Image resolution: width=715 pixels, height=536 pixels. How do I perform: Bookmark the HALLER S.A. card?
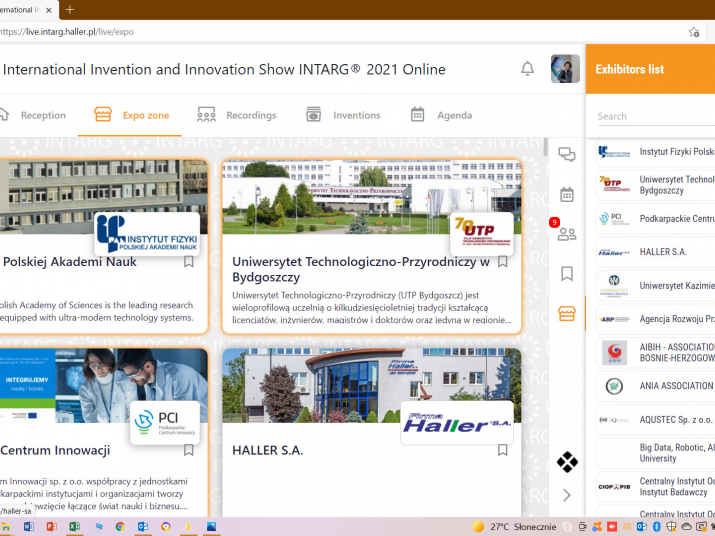tap(503, 450)
